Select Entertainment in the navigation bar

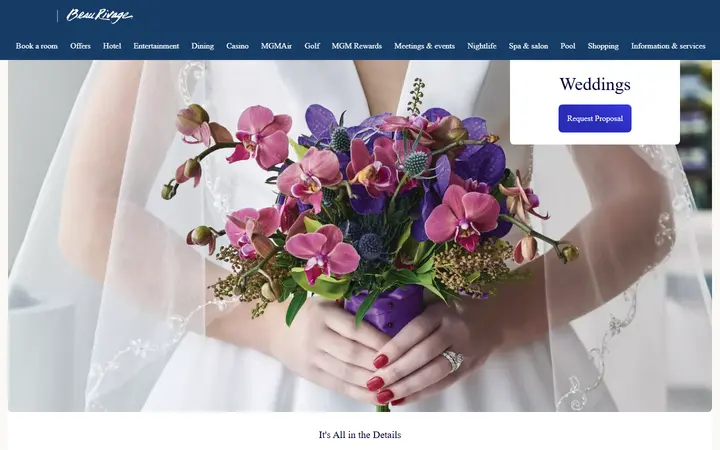[x=156, y=46]
